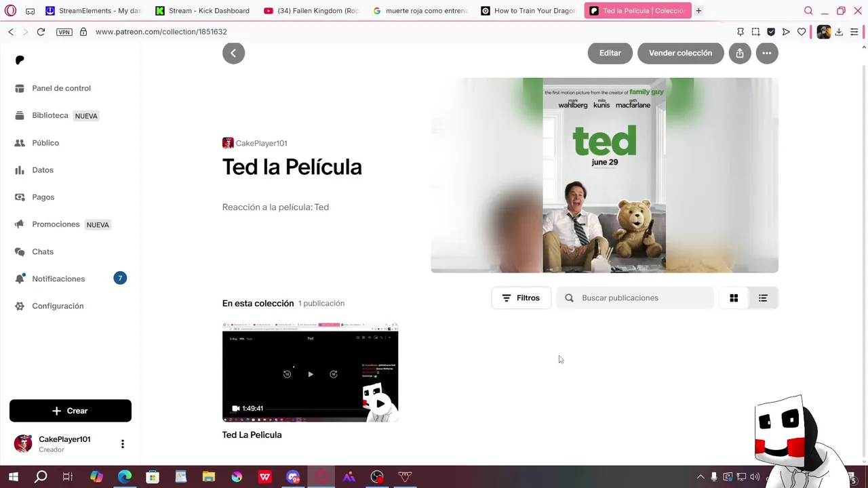Screen dimensions: 868x488
Task: Open Windows taskbar search
Action: pos(41,477)
